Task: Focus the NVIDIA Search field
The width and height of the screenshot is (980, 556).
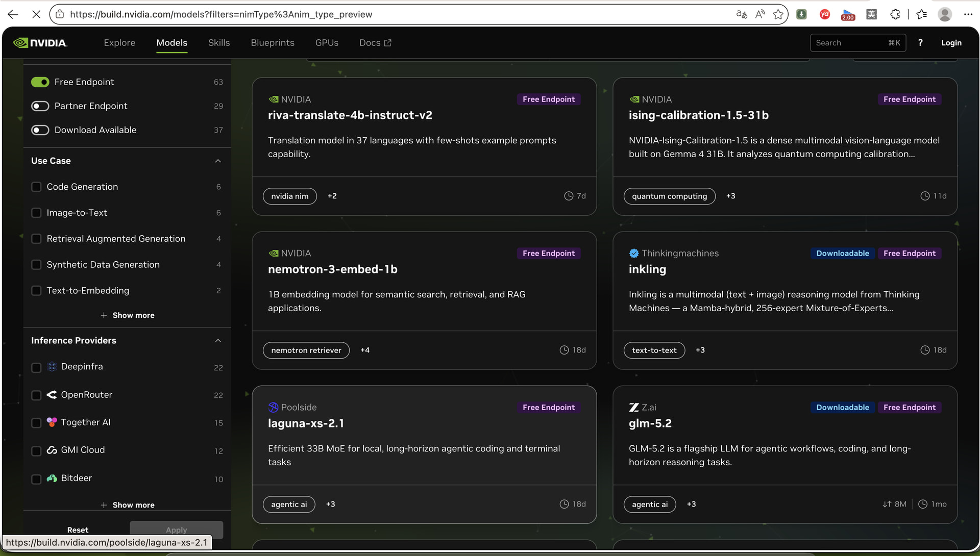Action: (x=858, y=43)
